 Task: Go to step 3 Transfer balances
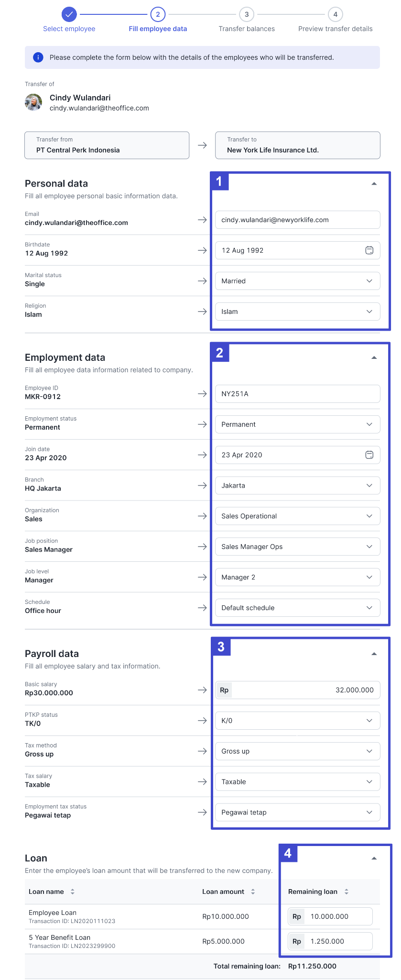coord(247,14)
